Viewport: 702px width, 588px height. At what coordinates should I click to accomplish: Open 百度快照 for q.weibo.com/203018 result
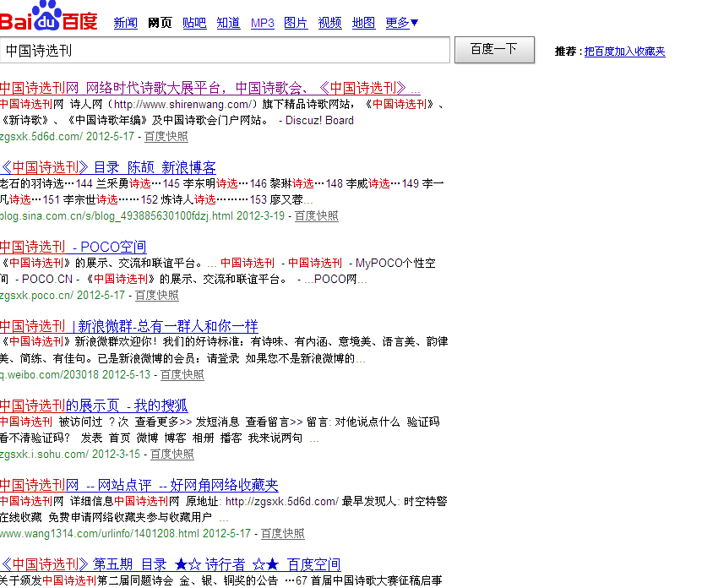pyautogui.click(x=182, y=374)
